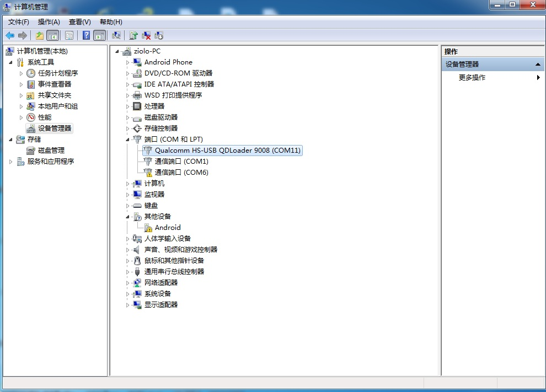The height and width of the screenshot is (392, 546).
Task: Collapse 端口 (COM 和 LPT) category
Action: pyautogui.click(x=127, y=139)
